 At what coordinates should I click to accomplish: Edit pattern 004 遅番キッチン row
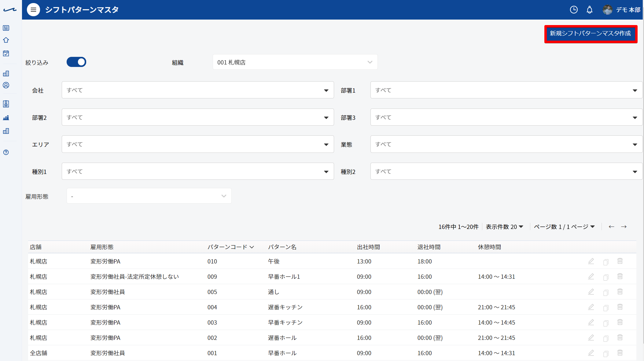coord(591,307)
